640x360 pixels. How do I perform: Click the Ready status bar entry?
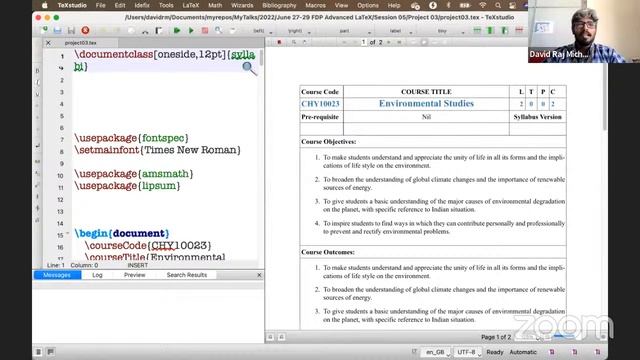click(495, 352)
